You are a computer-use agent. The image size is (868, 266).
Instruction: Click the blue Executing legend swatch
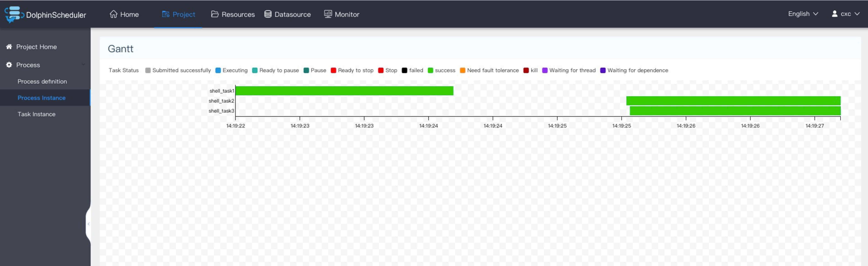pos(218,70)
